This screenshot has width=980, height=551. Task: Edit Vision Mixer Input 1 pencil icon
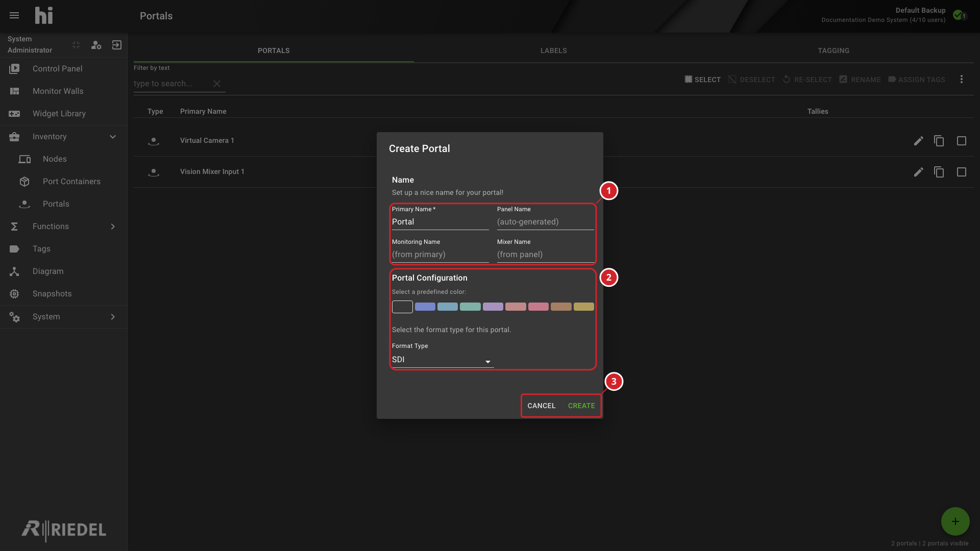point(919,172)
